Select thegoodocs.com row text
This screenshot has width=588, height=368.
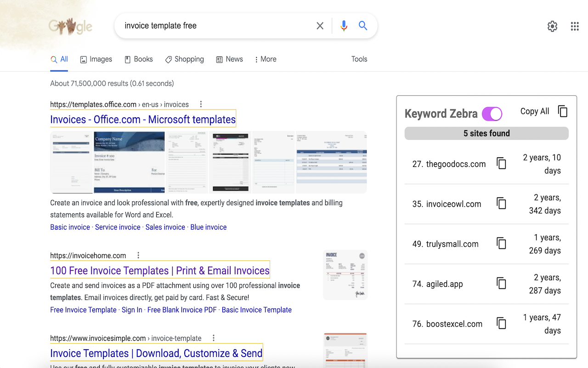point(449,164)
